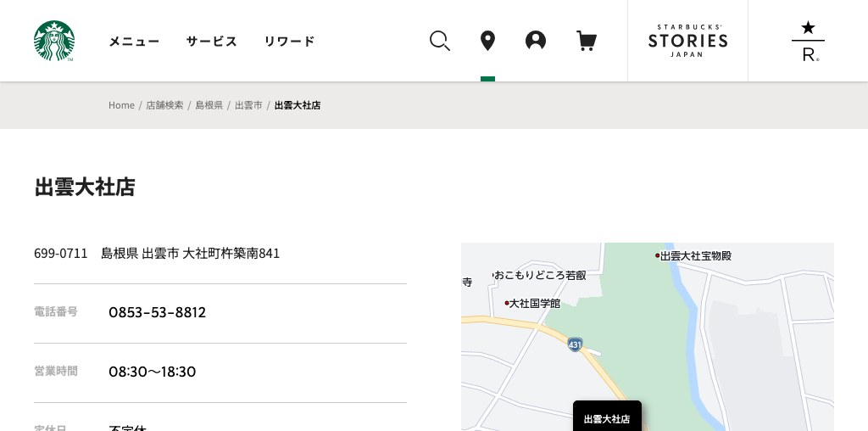The height and width of the screenshot is (431, 868).
Task: Click route 431 shield on the map
Action: 575,344
